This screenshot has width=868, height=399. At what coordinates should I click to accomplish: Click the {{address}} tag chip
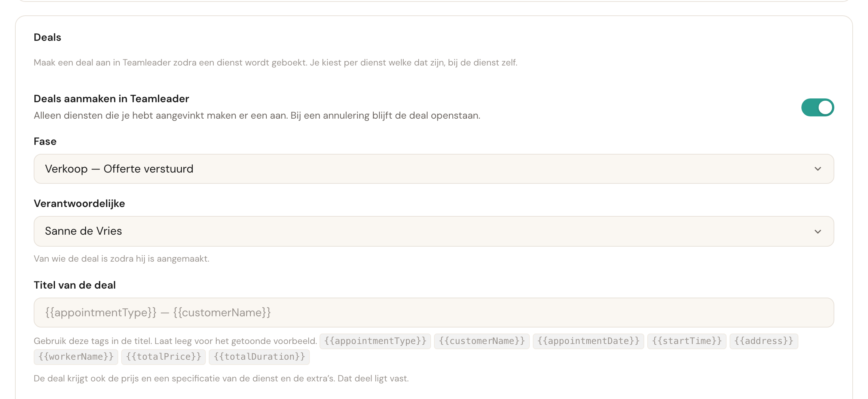(x=764, y=341)
